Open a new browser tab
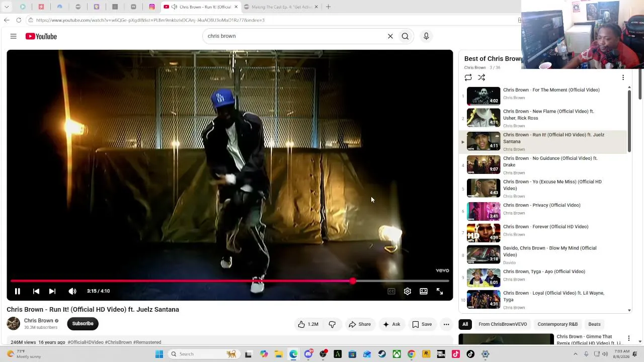Image resolution: width=644 pixels, height=362 pixels. point(328,7)
